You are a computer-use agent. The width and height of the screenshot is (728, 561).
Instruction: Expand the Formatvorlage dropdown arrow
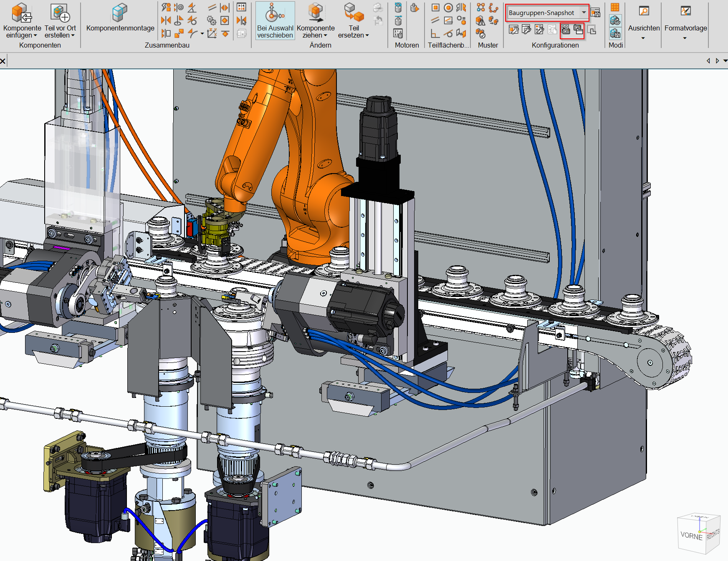[685, 38]
